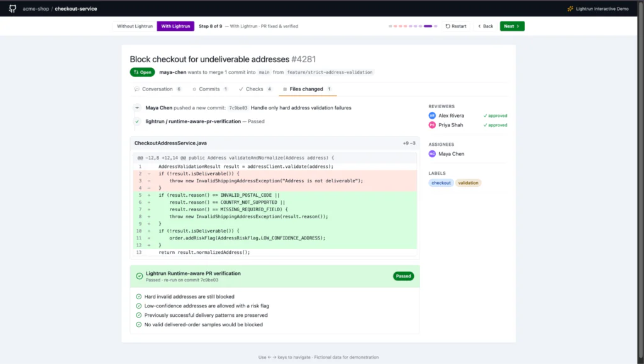Image resolution: width=644 pixels, height=364 pixels.
Task: Click the page vertical scrollbar
Action: (x=641, y=182)
